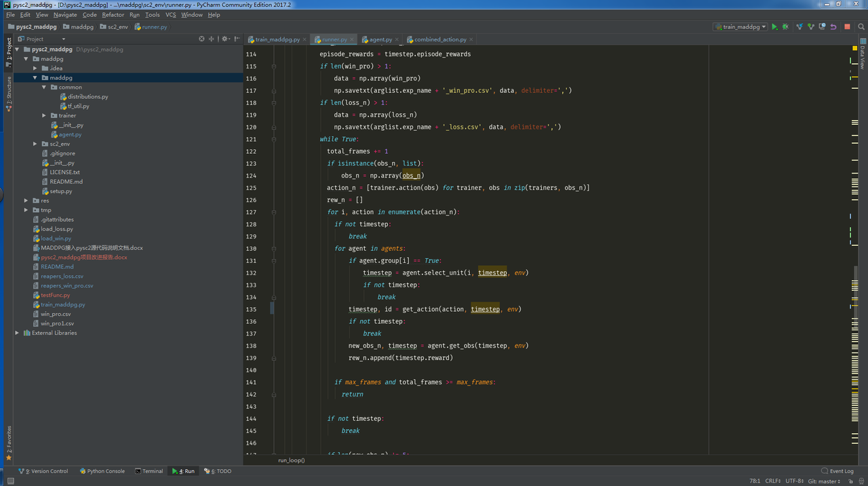Close the agent.py tab
This screenshot has height=486, width=868.
coord(397,40)
